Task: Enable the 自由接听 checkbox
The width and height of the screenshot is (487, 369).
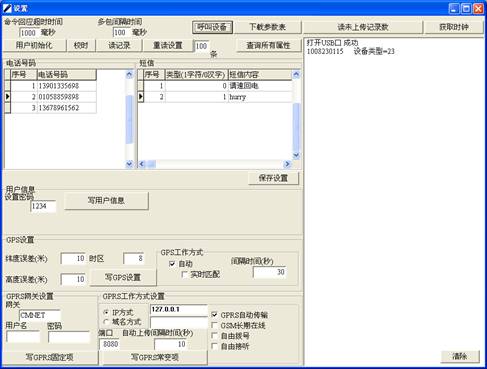Action: [x=214, y=346]
